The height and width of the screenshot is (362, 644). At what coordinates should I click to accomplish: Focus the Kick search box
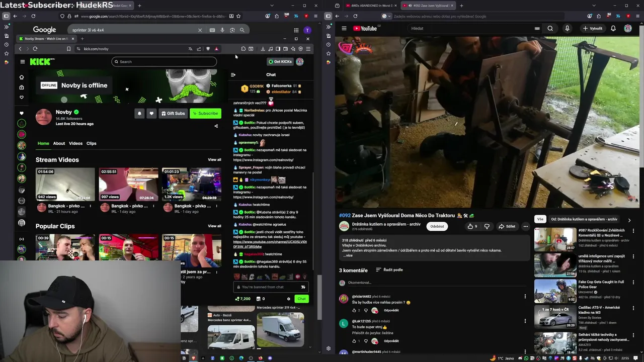click(164, 62)
